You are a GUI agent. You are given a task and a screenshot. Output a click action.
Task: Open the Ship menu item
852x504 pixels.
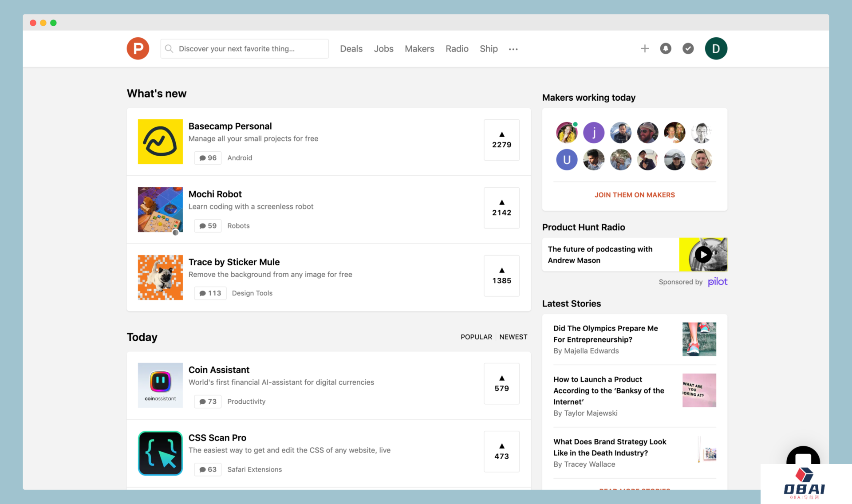(x=489, y=49)
